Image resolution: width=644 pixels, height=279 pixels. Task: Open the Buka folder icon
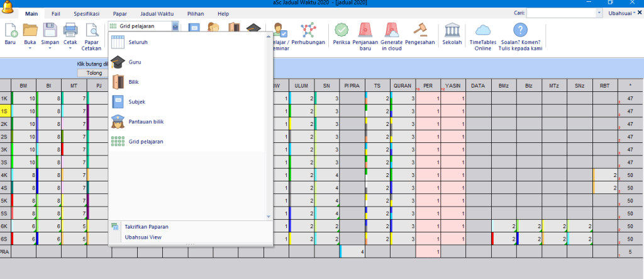[x=30, y=31]
